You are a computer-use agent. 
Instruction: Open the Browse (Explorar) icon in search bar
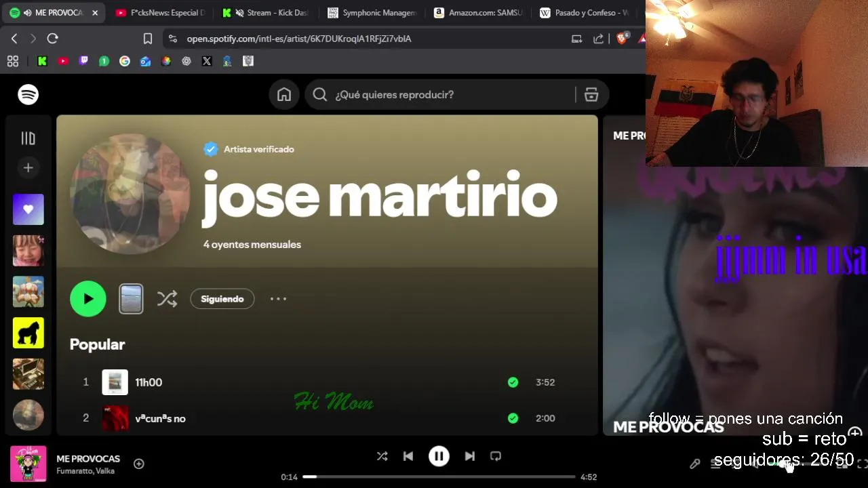point(591,95)
